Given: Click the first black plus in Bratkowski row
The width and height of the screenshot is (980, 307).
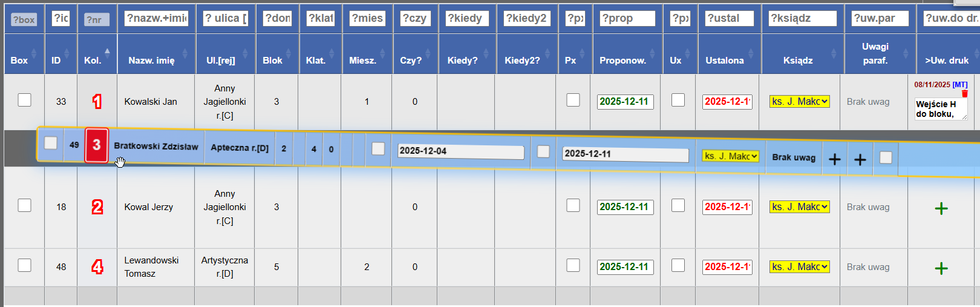Looking at the screenshot, I should pos(834,159).
